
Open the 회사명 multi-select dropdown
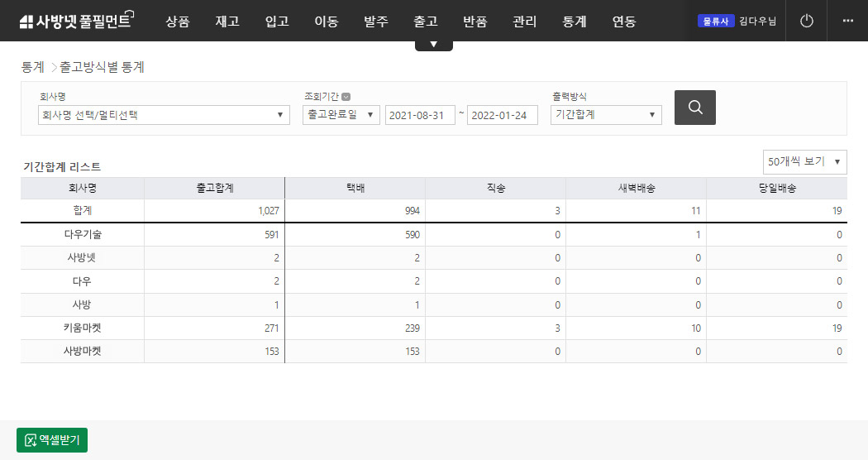pyautogui.click(x=164, y=115)
